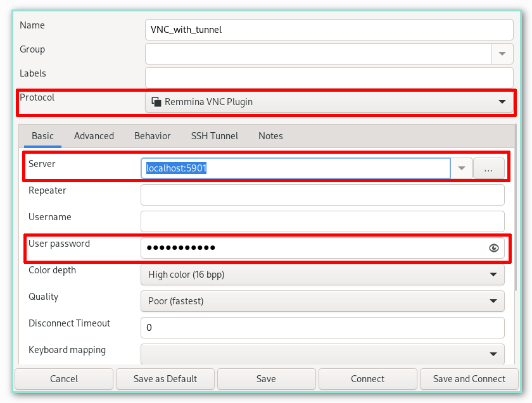
Task: Open the Color depth dropdown
Action: click(322, 275)
